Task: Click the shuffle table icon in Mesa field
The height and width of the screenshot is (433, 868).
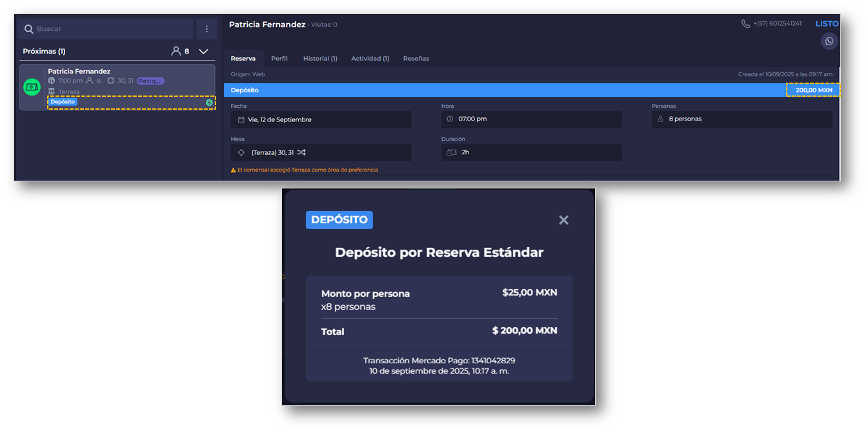Action: tap(301, 152)
